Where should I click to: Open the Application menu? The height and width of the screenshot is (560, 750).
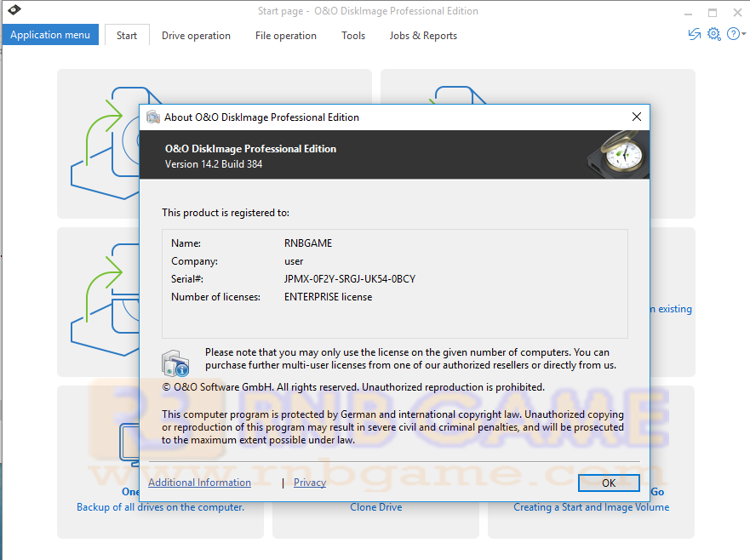(50, 35)
